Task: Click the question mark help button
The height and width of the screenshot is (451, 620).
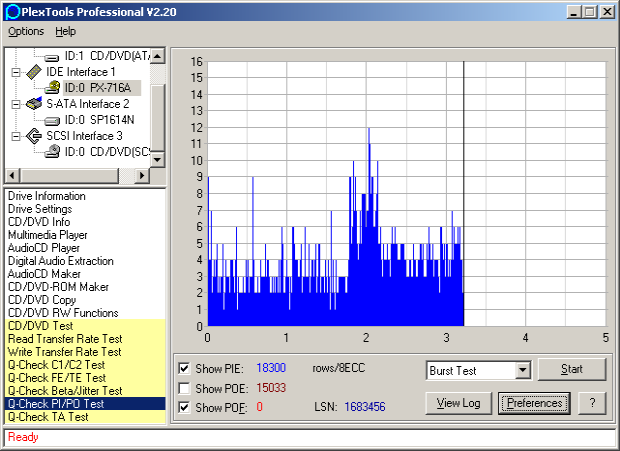Action: pos(592,403)
